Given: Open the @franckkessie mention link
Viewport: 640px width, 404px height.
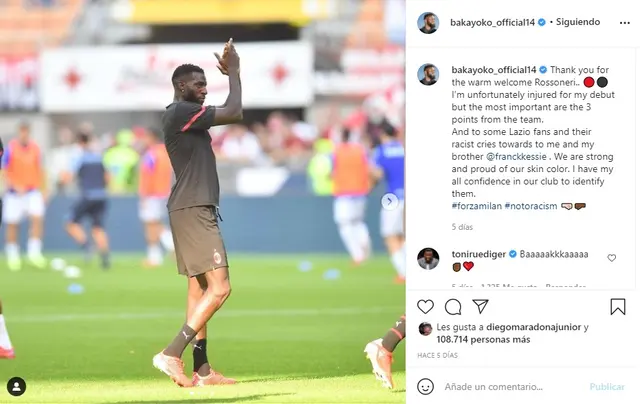Looking at the screenshot, I should (x=516, y=157).
